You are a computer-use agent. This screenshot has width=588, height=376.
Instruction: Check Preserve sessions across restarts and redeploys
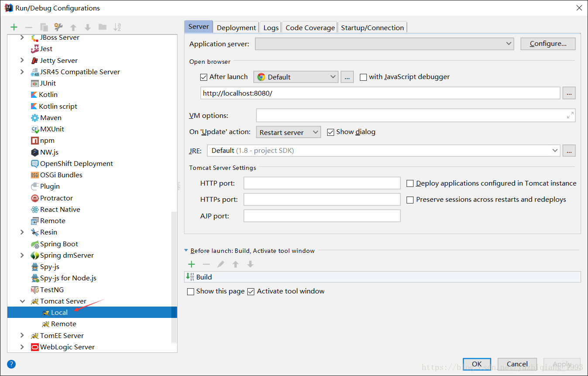(410, 200)
